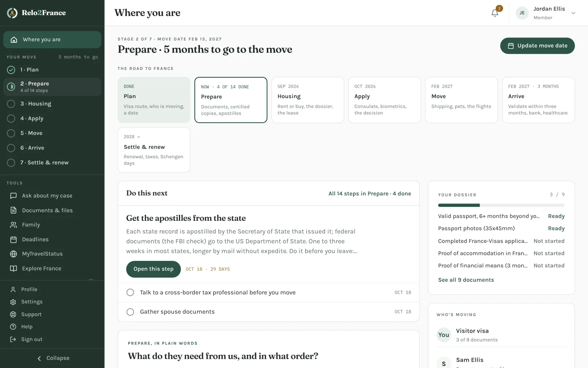Screen dimensions: 588x368
Task: Click the dossier progress bar
Action: [x=501, y=205]
